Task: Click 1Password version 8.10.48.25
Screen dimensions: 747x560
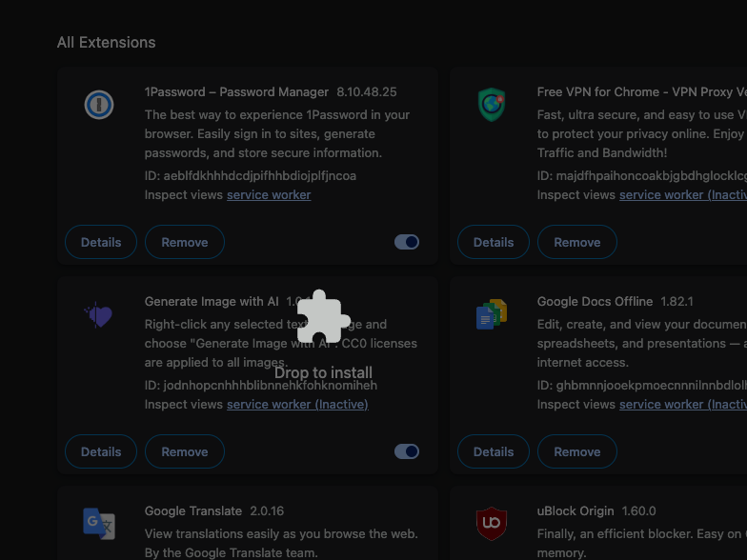Action: click(366, 91)
